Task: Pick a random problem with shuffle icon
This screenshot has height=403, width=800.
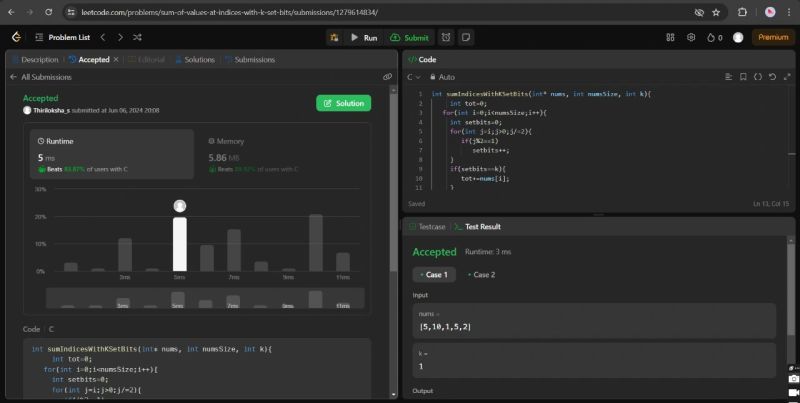Action: pos(137,37)
